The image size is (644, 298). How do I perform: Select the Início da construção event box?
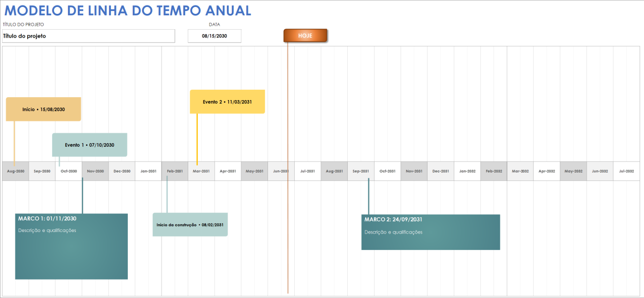click(190, 224)
